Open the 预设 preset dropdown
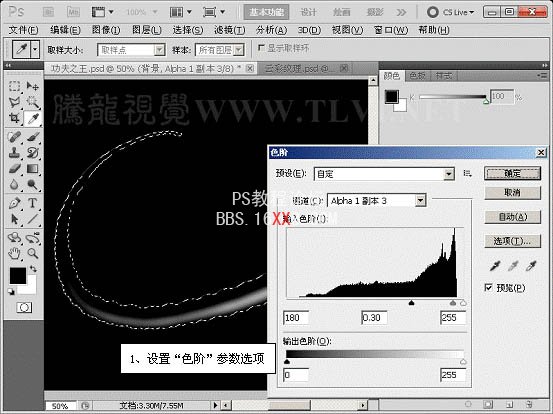553x414 pixels. click(x=384, y=174)
